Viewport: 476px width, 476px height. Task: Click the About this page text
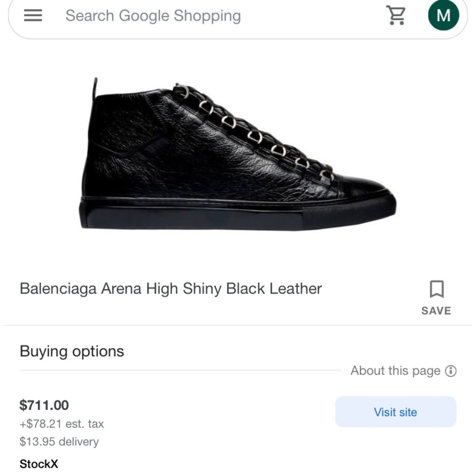click(395, 370)
